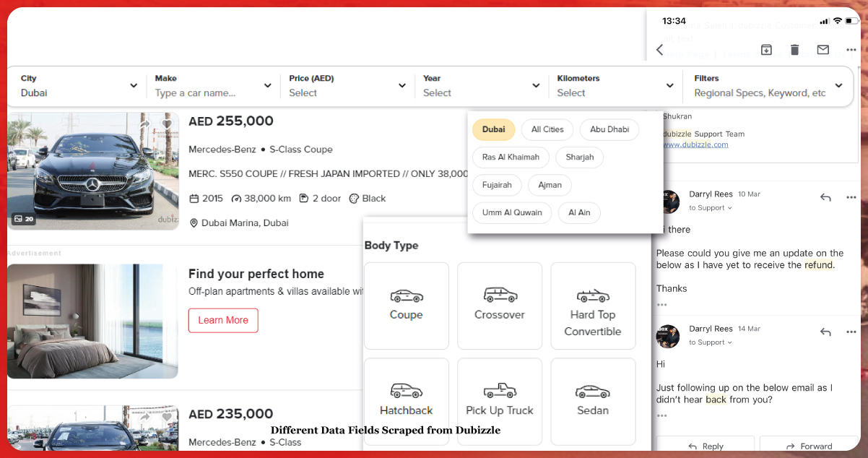This screenshot has height=458, width=868.
Task: Open more options for 10 Mar message
Action: pyautogui.click(x=851, y=197)
